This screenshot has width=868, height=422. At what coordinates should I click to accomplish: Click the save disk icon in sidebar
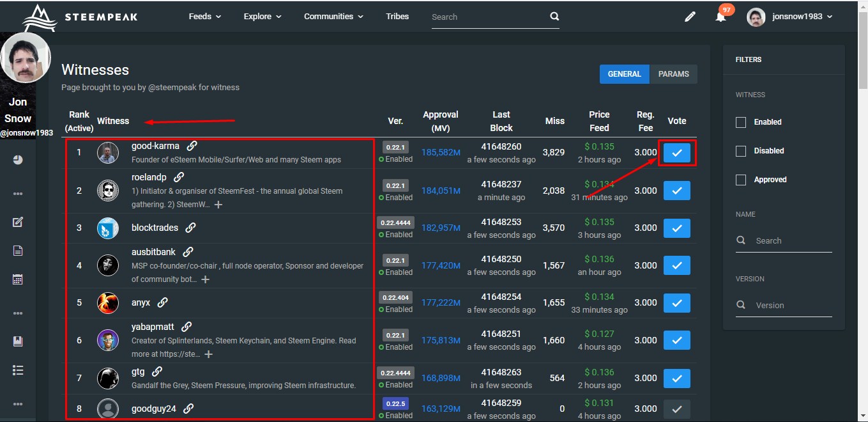point(18,341)
